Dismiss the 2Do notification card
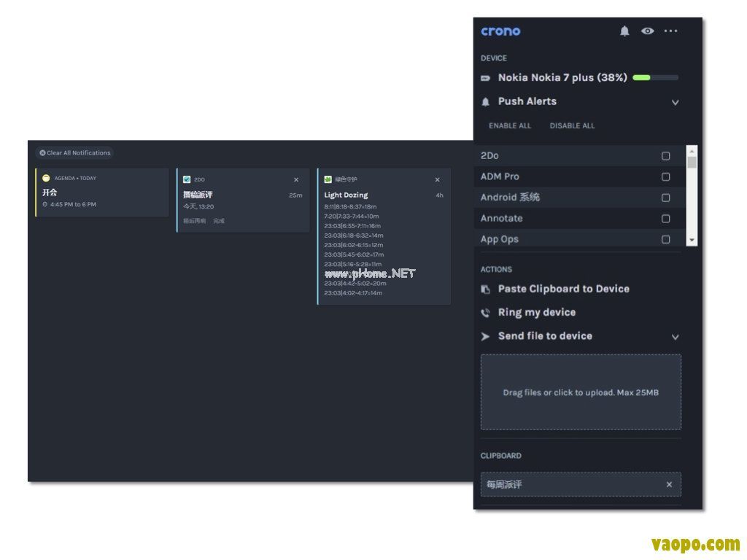 tap(296, 180)
